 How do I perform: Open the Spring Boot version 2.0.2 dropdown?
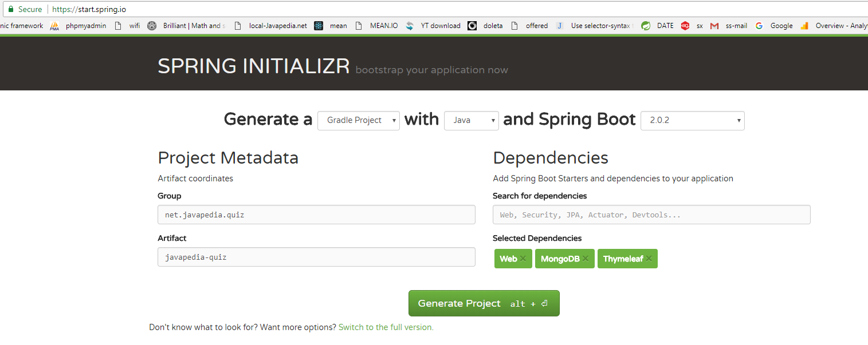click(x=693, y=121)
